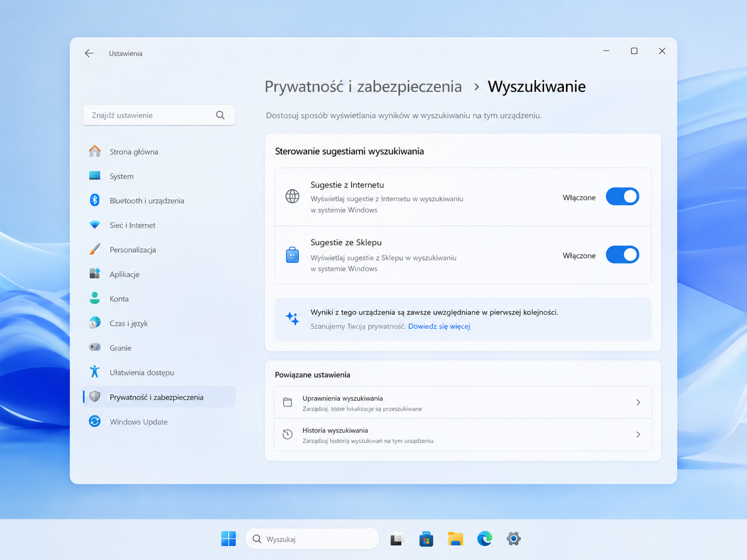Screen dimensions: 747x560
Task: Click the Aplikacje icon in sidebar
Action: (x=95, y=274)
